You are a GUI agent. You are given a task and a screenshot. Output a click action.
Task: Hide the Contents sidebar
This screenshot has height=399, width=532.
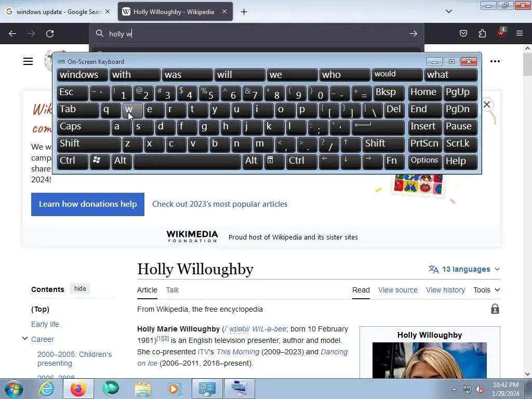80,289
